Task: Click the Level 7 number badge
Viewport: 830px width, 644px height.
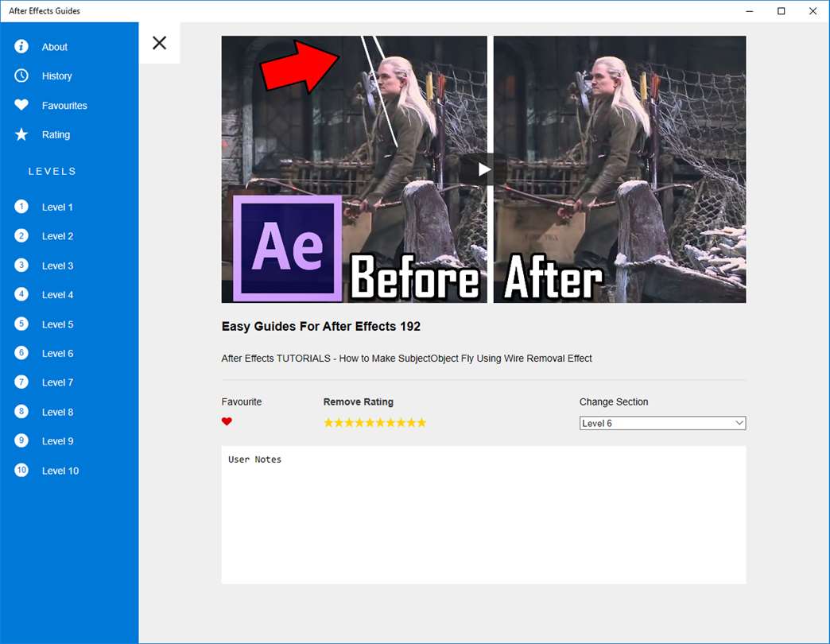Action: pos(21,382)
